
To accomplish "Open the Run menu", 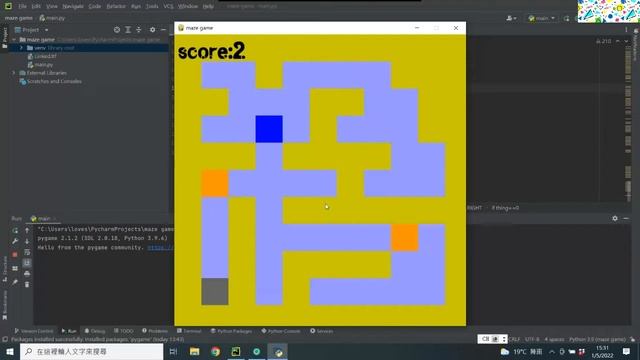I will [136, 6].
